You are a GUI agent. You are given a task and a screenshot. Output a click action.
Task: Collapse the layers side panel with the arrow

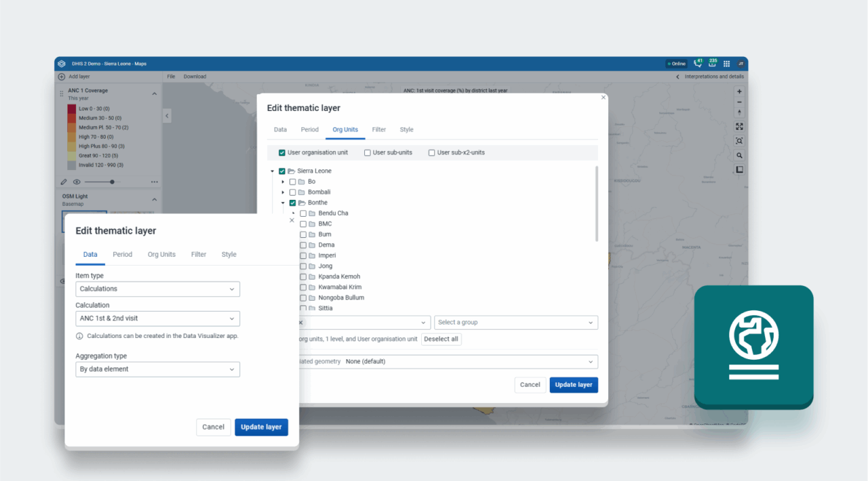click(x=167, y=116)
